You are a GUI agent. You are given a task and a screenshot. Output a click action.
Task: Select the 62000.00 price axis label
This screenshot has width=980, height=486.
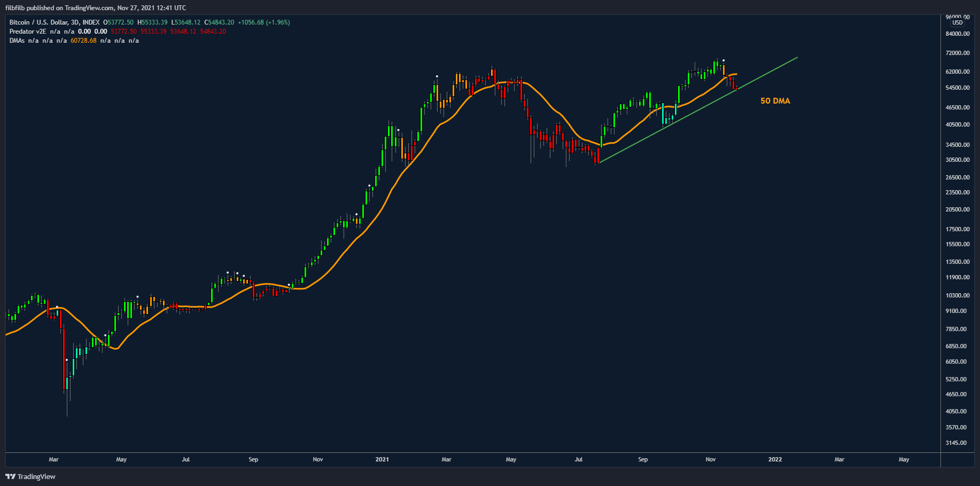click(x=958, y=72)
